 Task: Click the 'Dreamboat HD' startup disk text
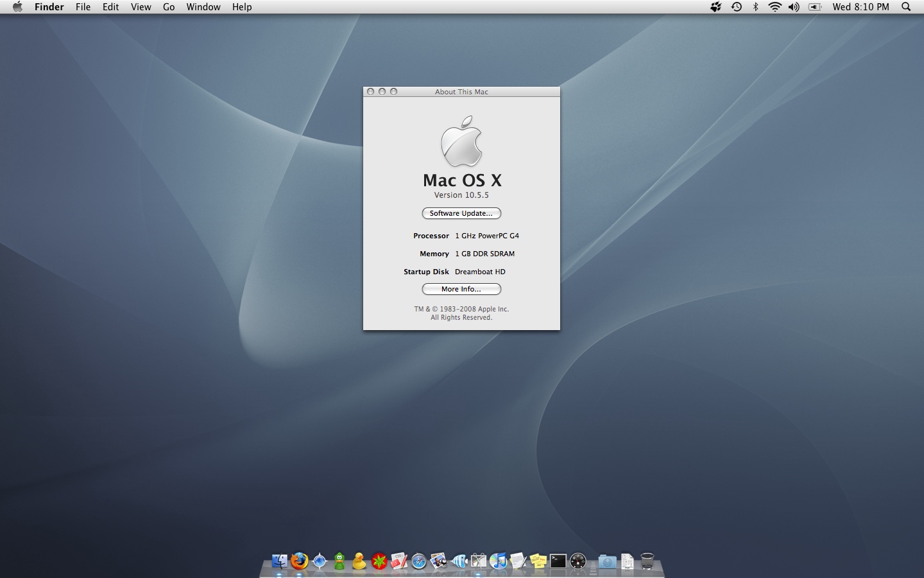click(480, 272)
